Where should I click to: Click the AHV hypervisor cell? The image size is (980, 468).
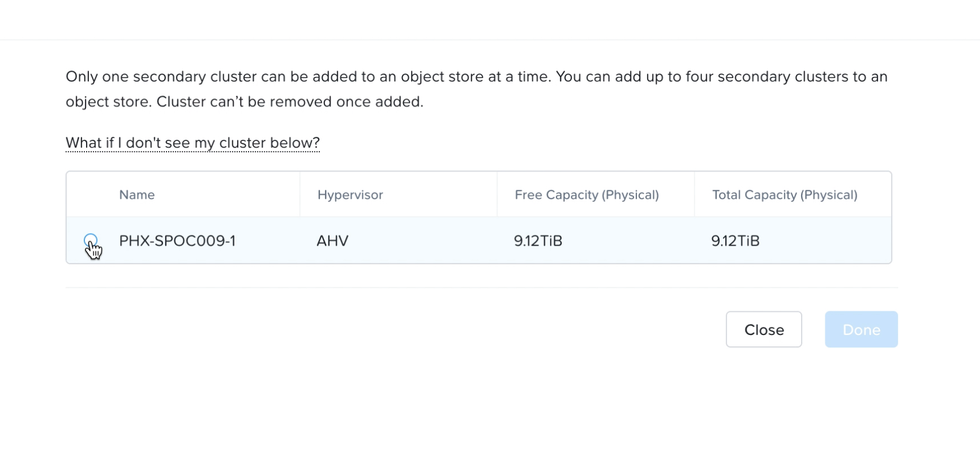(332, 241)
